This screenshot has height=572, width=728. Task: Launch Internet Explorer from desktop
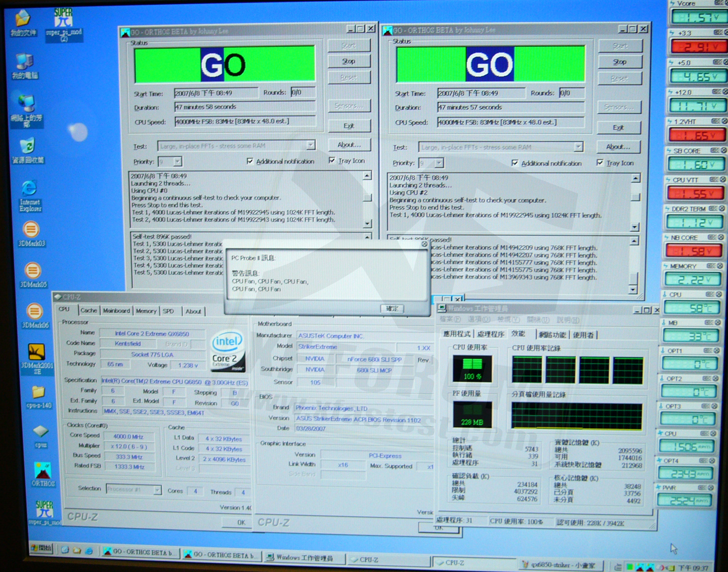pos(30,196)
